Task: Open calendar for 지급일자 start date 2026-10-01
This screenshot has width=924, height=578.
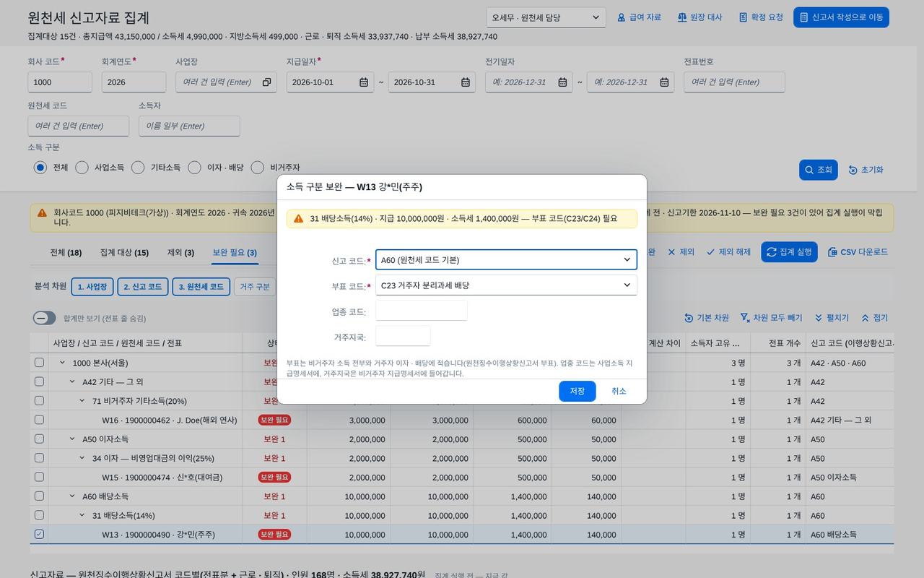Action: coord(365,82)
